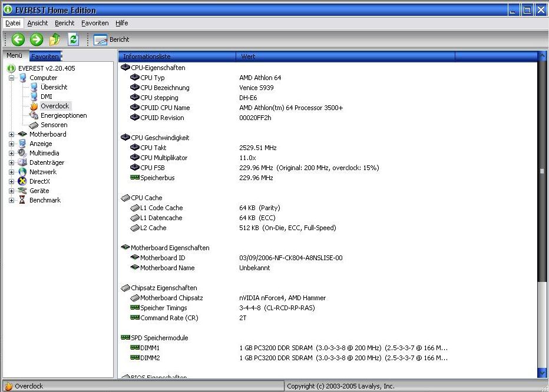This screenshot has height=392, width=549.
Task: Click the green Back arrow toolbar icon
Action: pyautogui.click(x=18, y=39)
